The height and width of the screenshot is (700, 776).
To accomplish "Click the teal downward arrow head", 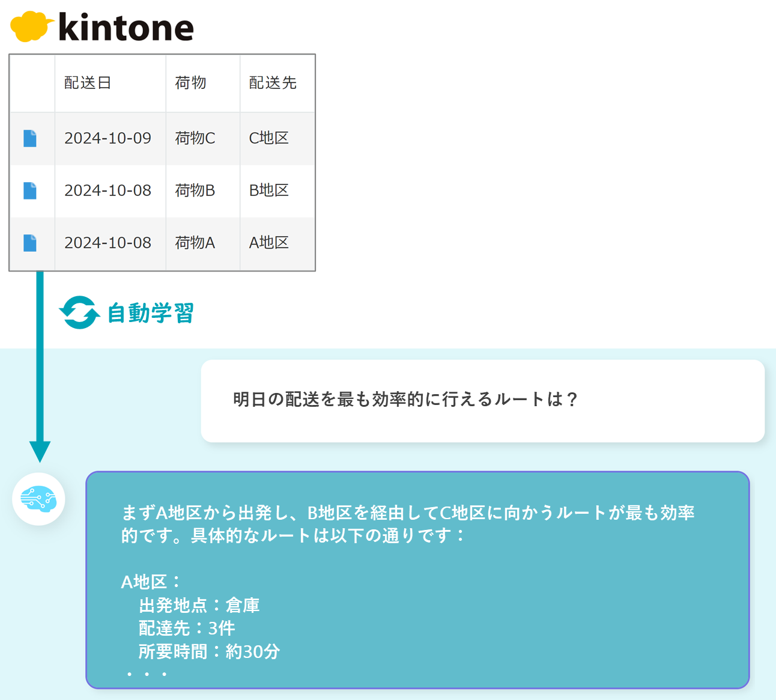I will coord(40,451).
